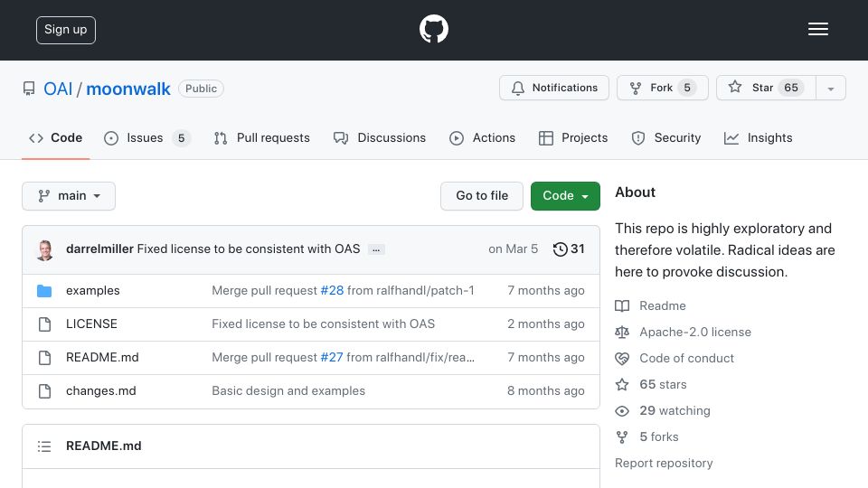
Task: Click the OAI organization link
Action: click(x=58, y=89)
